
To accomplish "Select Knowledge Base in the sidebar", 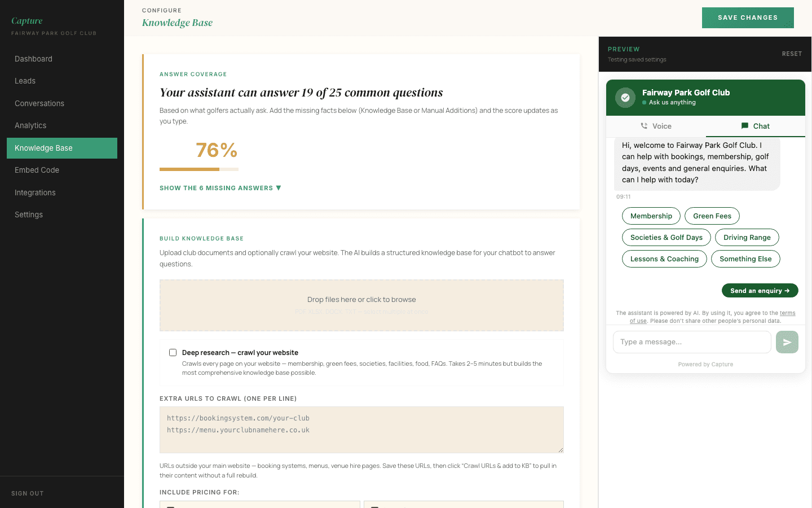I will click(62, 148).
